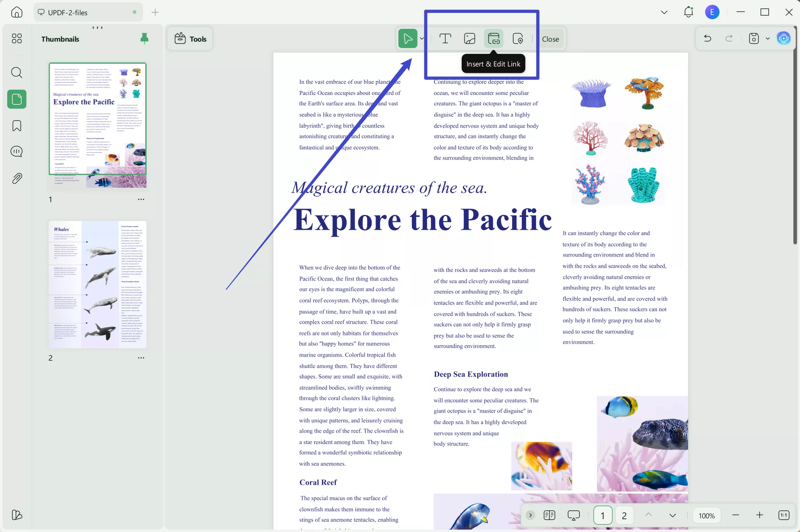Select the page 2 Whales thumbnail

pos(97,284)
